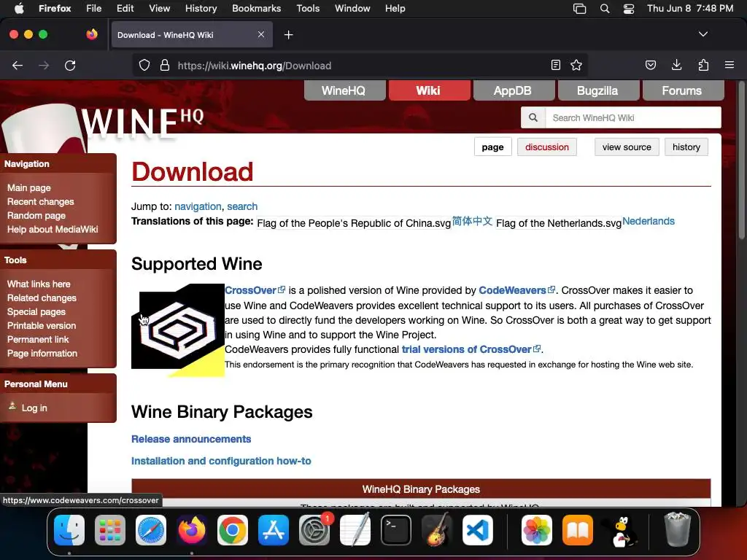The width and height of the screenshot is (747, 560).
Task: Open the Tools menu in menu bar
Action: pos(308,8)
